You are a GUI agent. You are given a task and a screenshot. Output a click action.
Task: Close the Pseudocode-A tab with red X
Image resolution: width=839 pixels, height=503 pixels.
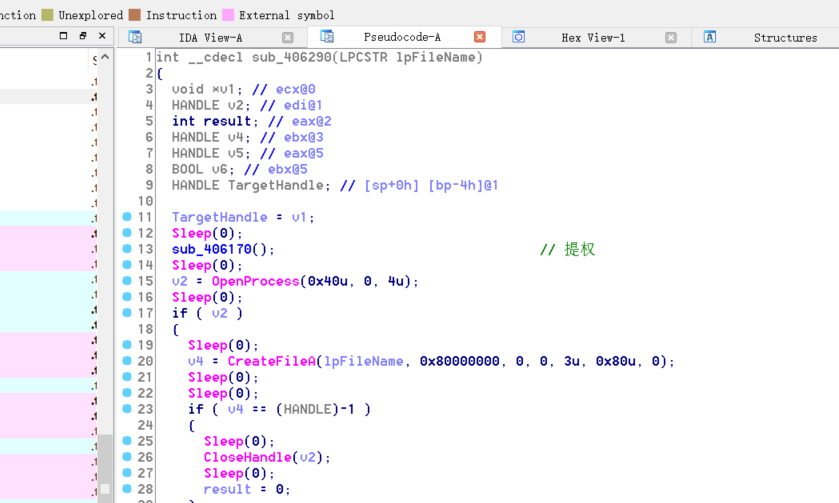(480, 36)
